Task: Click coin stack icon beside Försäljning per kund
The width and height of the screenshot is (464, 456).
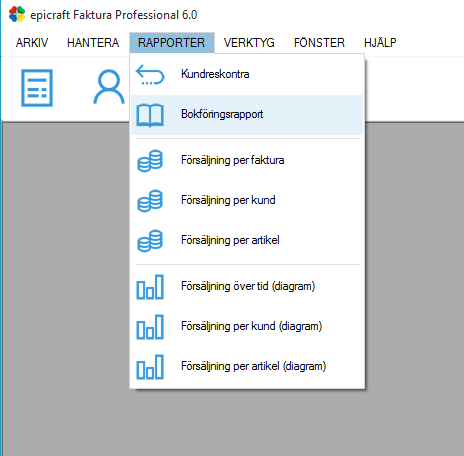Action: pyautogui.click(x=150, y=201)
